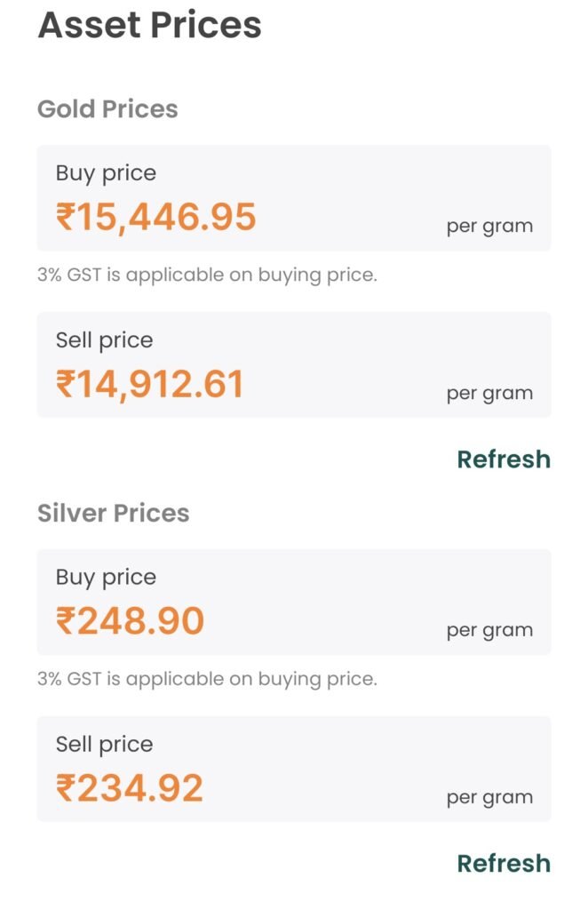Click 'per gram' beside silver sell price

[x=489, y=797]
